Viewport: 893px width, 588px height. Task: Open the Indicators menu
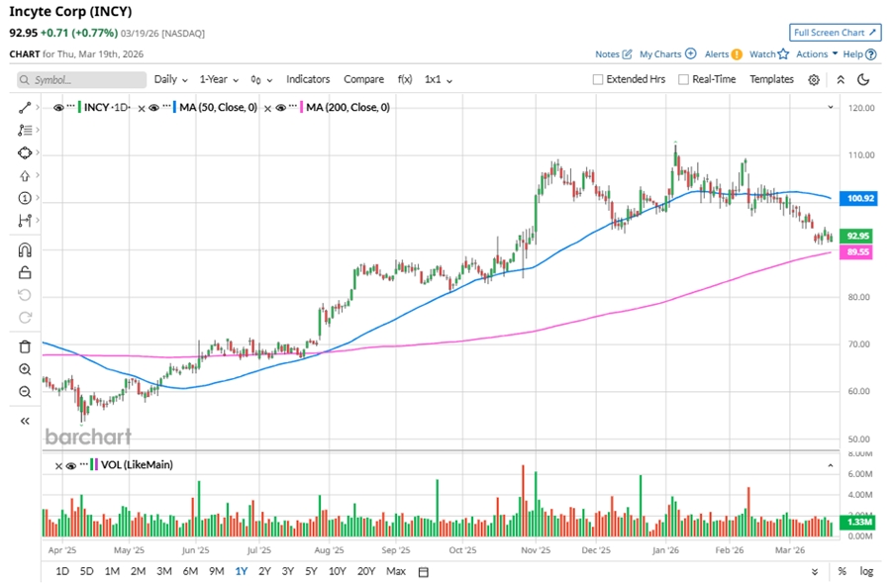308,79
